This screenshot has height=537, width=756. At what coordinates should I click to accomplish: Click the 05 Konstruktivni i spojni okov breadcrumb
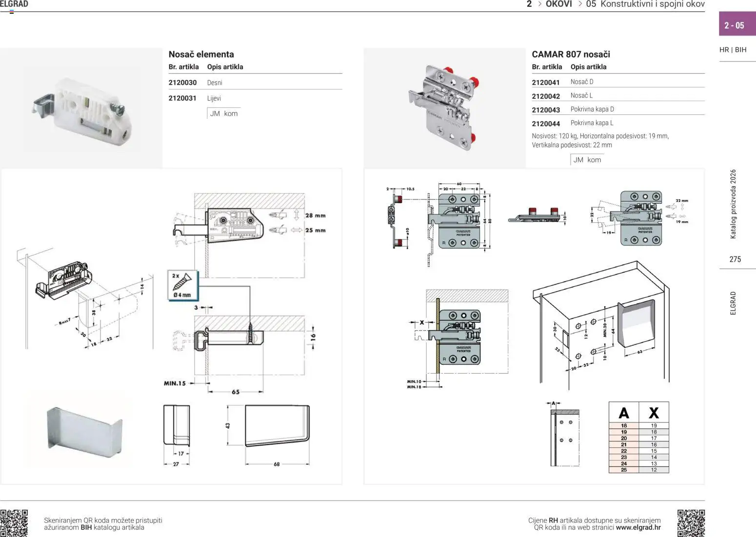pyautogui.click(x=645, y=4)
